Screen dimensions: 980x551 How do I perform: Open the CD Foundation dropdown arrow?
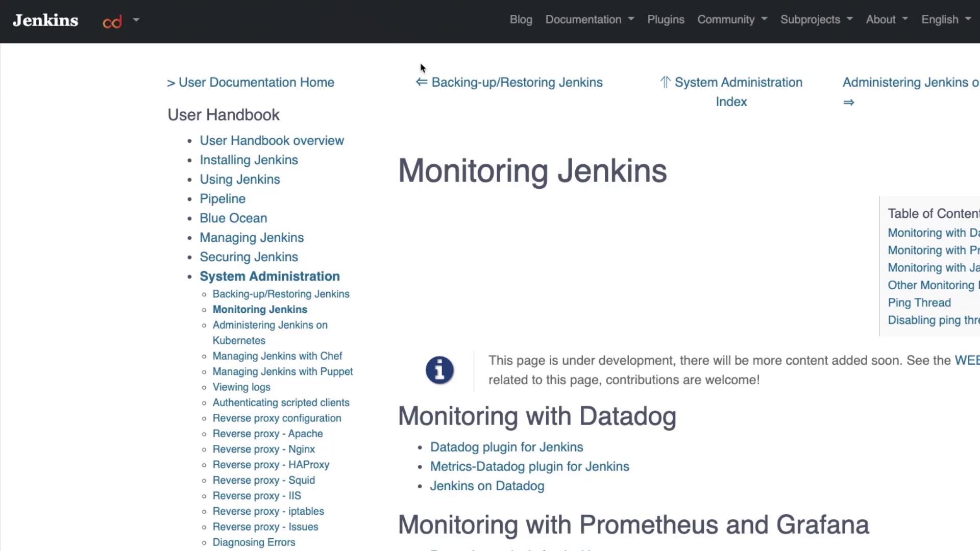(x=136, y=20)
